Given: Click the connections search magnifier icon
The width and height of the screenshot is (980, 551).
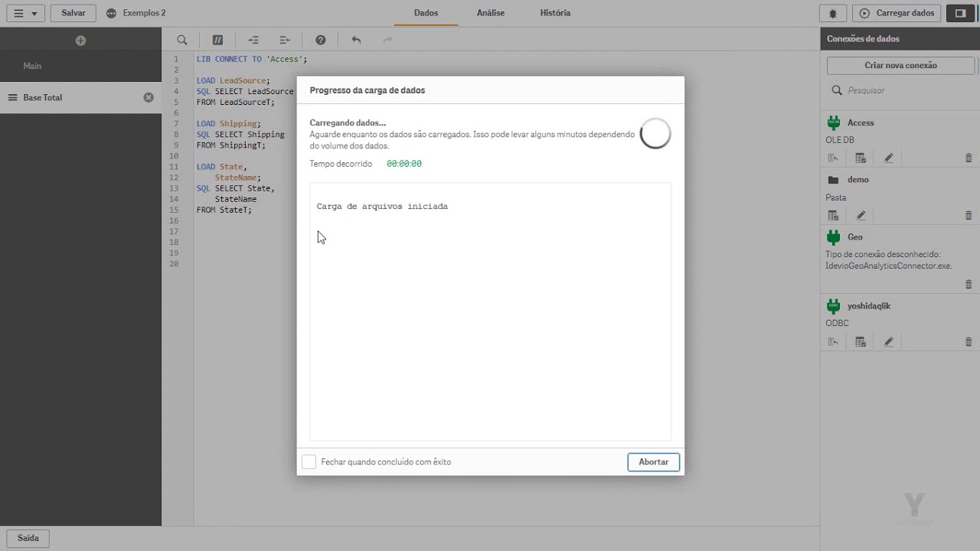Looking at the screenshot, I should pos(837,90).
